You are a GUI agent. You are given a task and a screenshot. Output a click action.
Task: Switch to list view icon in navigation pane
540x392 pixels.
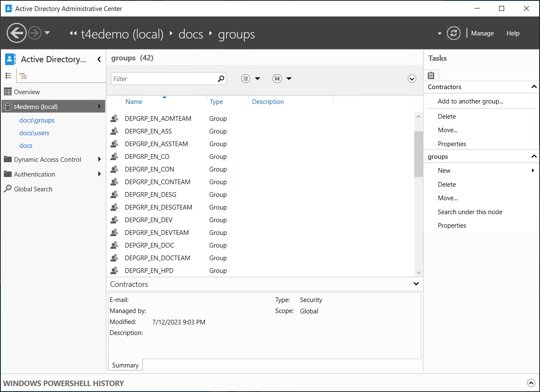coord(8,76)
